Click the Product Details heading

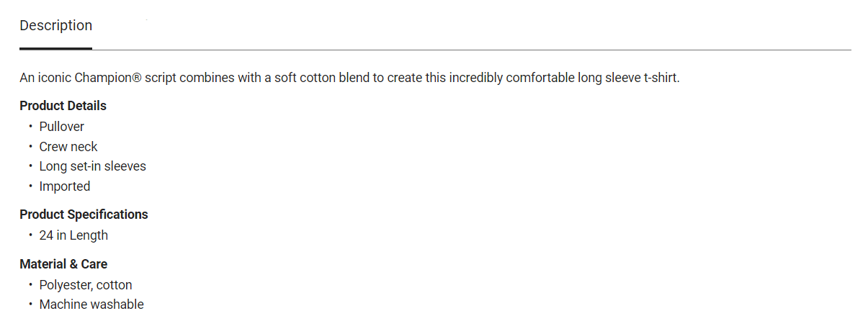click(x=63, y=106)
